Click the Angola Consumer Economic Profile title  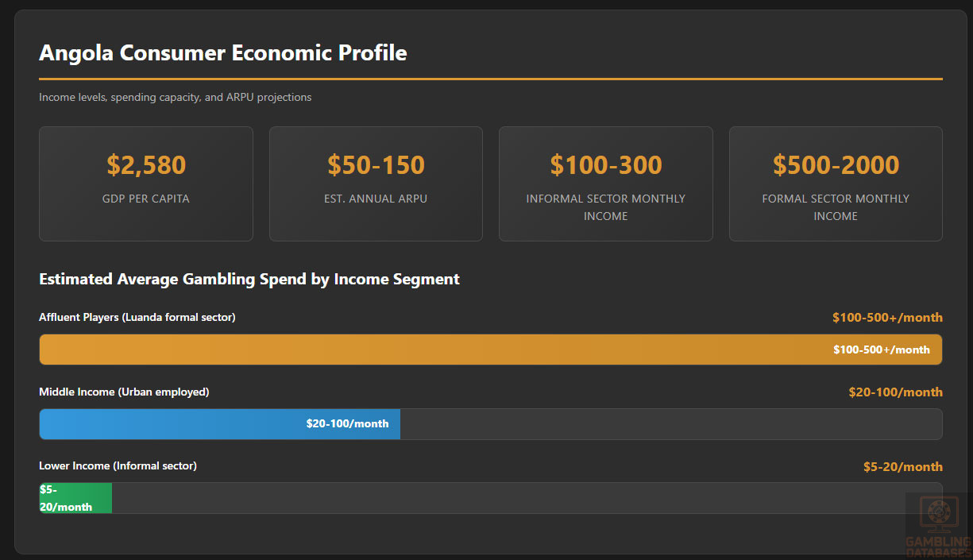pyautogui.click(x=223, y=53)
